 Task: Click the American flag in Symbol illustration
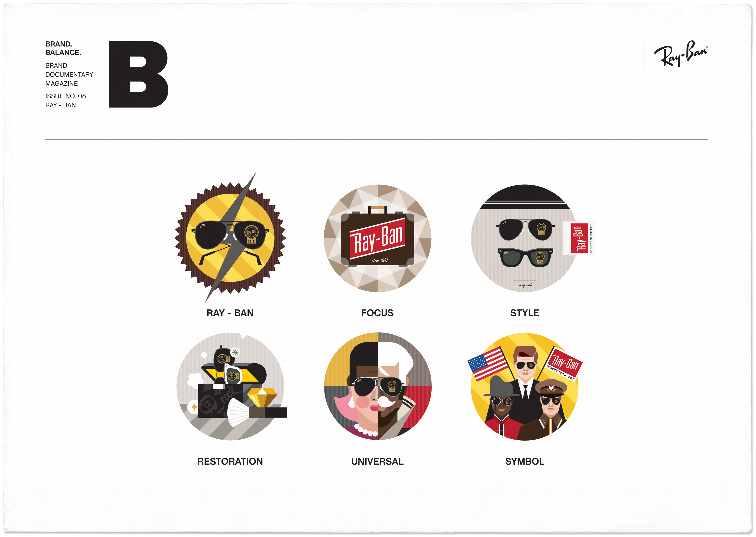click(x=488, y=363)
